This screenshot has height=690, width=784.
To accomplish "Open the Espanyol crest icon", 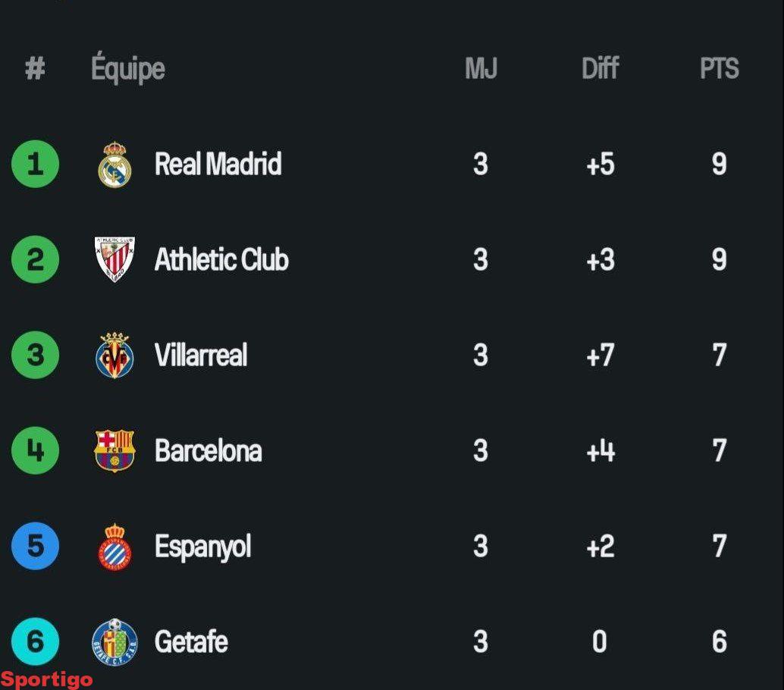I will 114,547.
